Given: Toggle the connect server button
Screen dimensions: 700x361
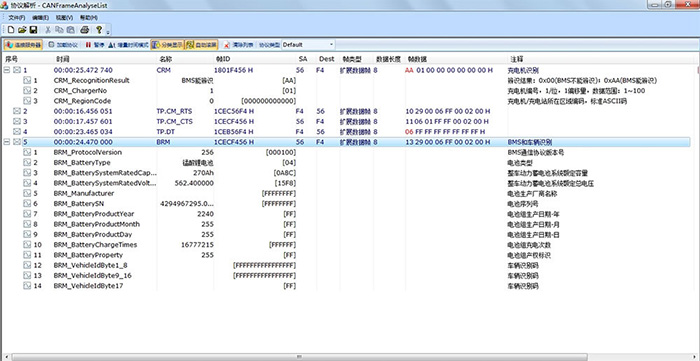Looking at the screenshot, I should pos(23,45).
